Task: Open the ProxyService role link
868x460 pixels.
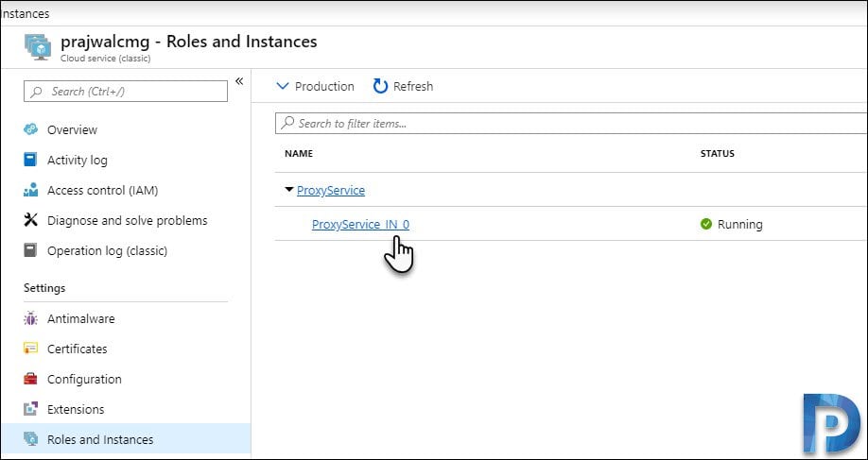Action: coord(331,190)
